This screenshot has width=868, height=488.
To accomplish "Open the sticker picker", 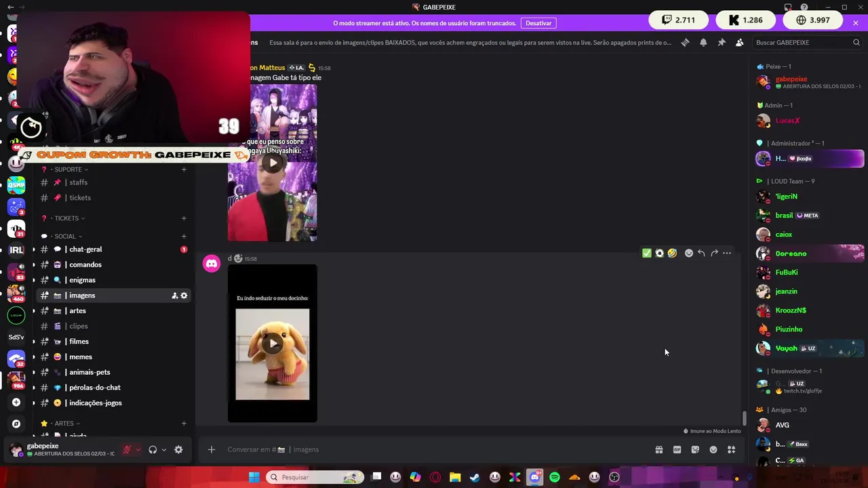I will pyautogui.click(x=695, y=449).
